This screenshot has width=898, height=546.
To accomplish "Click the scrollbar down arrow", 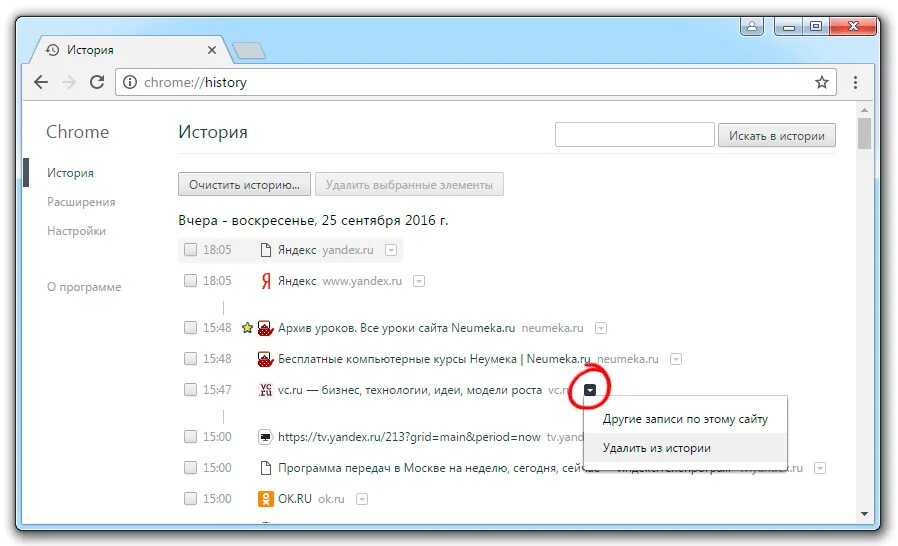I will pyautogui.click(x=864, y=514).
